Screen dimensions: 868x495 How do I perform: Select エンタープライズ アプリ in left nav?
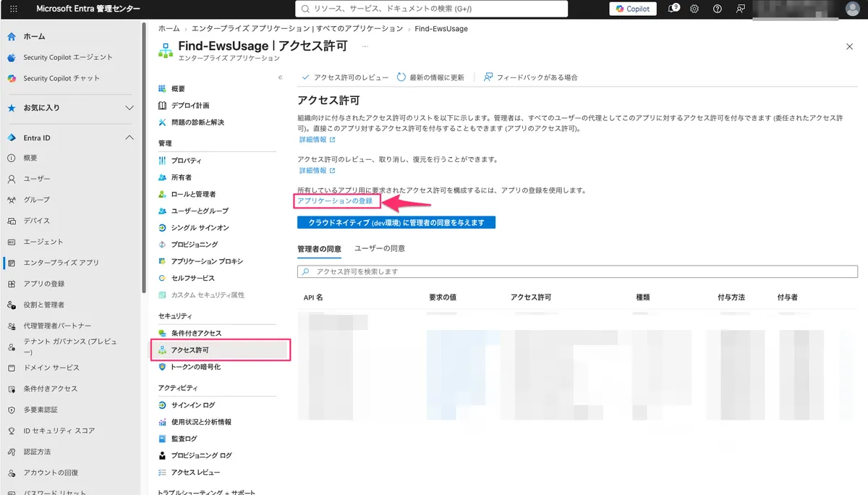point(61,263)
